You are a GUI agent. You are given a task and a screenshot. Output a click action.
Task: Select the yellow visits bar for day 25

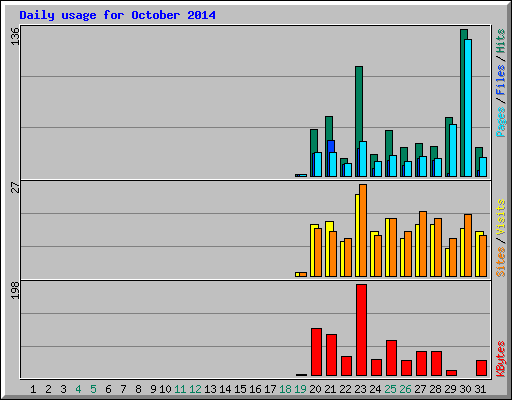pos(387,247)
